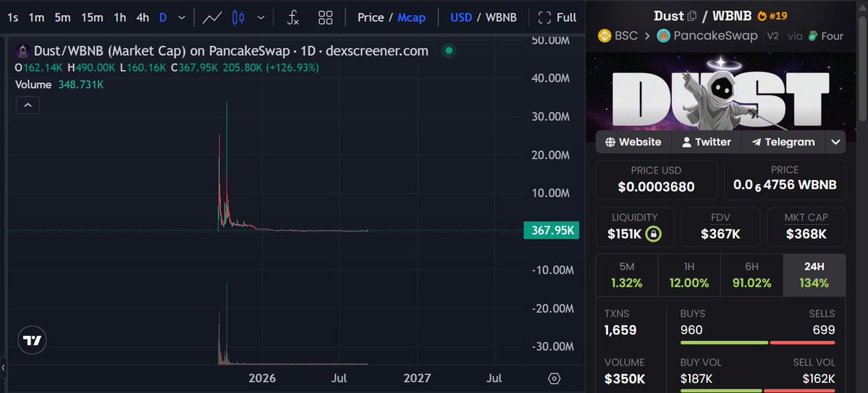Choose the candlestick chart type icon

[x=239, y=17]
